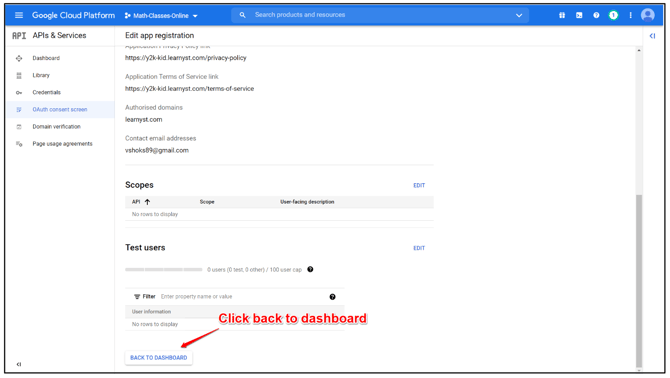Open Page usage agreements in the sidebar
The image size is (670, 378).
(x=61, y=144)
